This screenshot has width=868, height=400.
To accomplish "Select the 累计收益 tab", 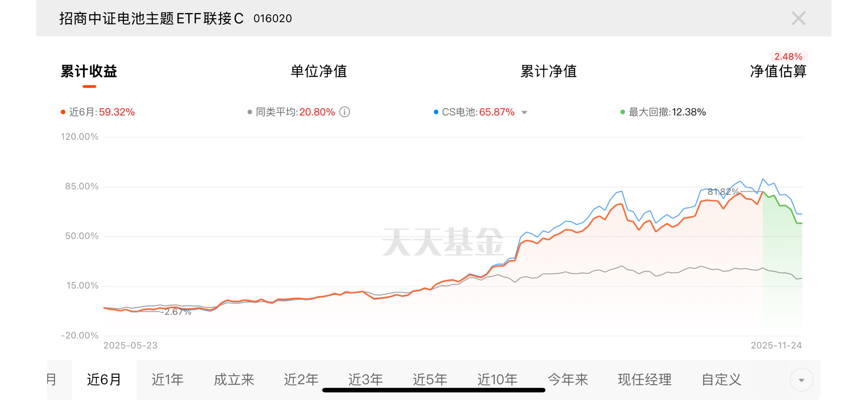I will click(x=89, y=71).
